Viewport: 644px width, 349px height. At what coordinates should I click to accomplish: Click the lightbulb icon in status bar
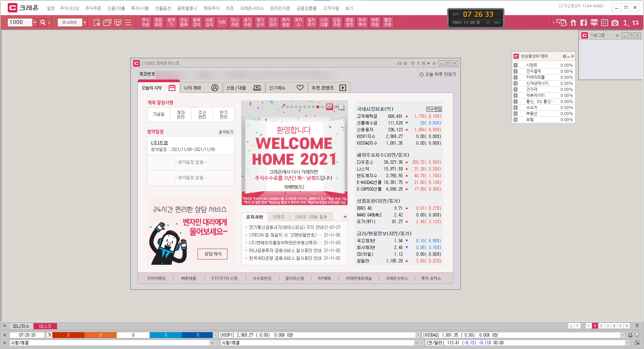click(637, 335)
